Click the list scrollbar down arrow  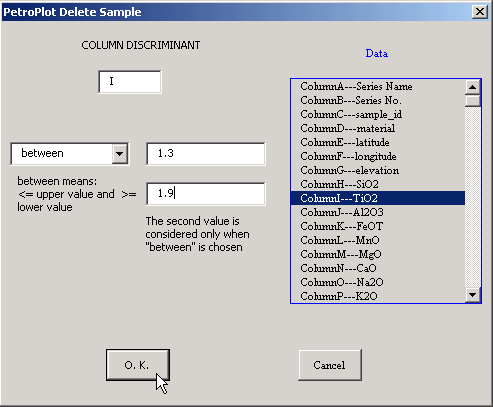(x=472, y=294)
